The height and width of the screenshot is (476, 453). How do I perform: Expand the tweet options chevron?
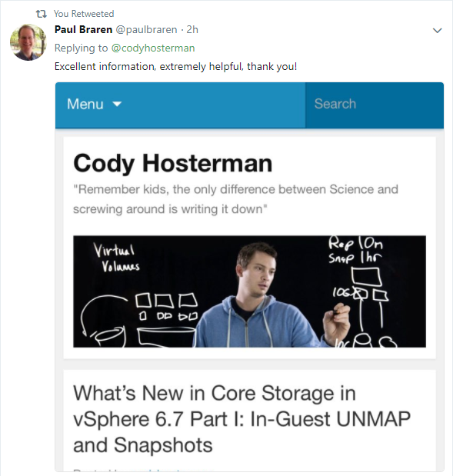point(437,30)
